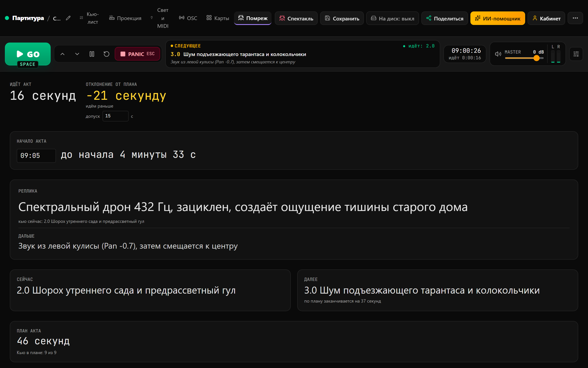Image resolution: width=588 pixels, height=368 pixels.
Task: Select the Помреж tab
Action: tap(253, 18)
